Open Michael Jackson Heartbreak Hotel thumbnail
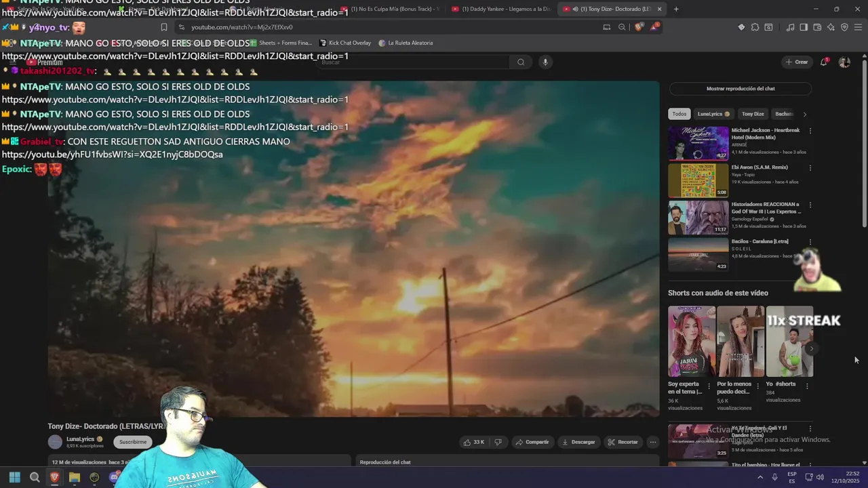Screen dimensions: 868x488 coord(698,143)
